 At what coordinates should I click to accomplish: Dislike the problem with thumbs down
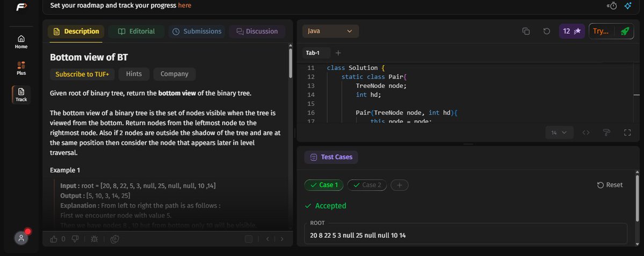[x=75, y=239]
